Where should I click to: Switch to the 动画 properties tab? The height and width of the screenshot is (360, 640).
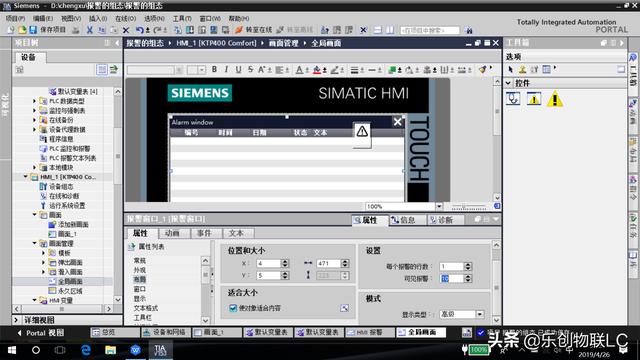tap(172, 233)
